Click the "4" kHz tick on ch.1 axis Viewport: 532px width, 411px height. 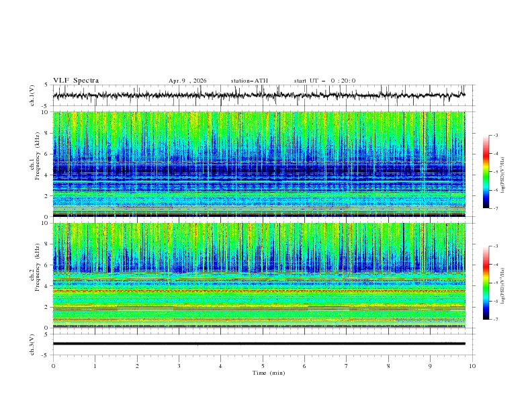click(x=47, y=175)
